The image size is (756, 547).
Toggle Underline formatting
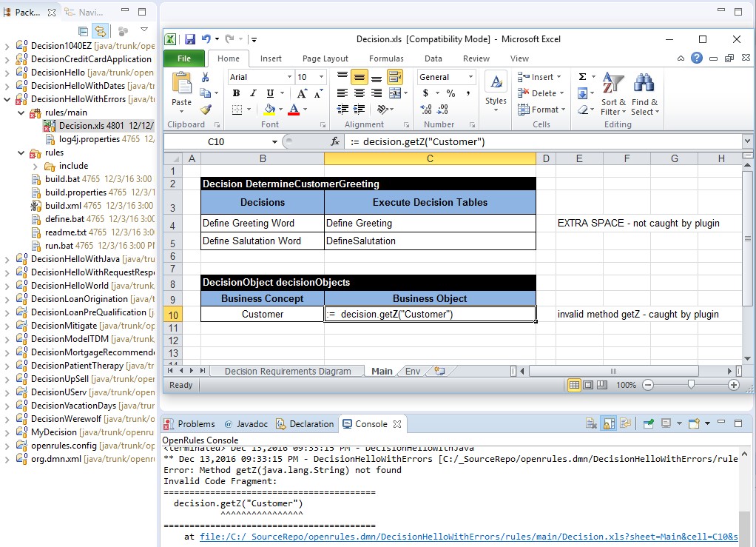[270, 93]
